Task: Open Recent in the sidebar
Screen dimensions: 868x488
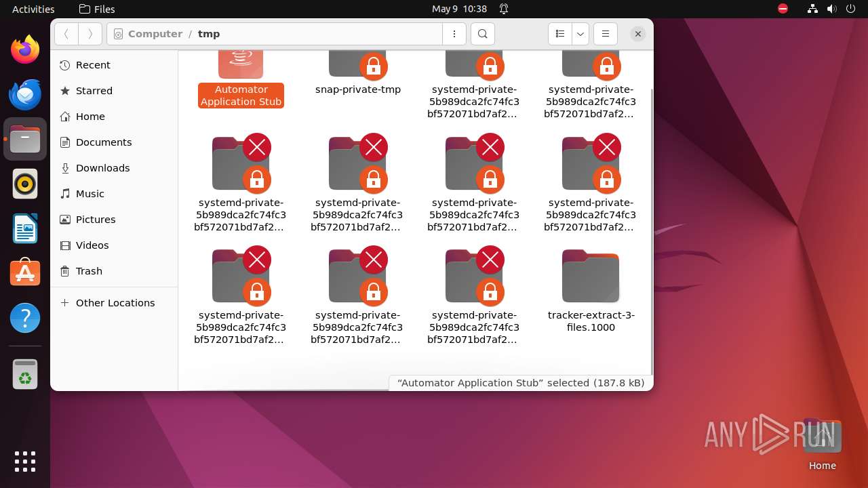Action: (114, 65)
